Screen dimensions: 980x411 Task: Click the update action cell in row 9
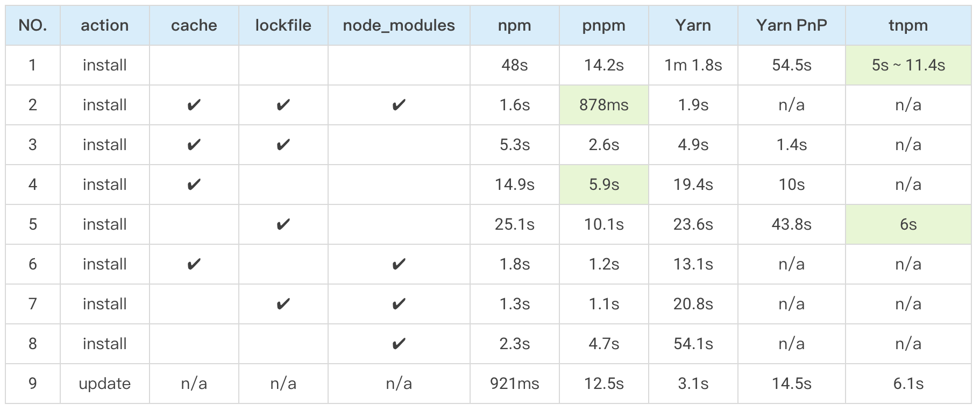click(x=104, y=384)
